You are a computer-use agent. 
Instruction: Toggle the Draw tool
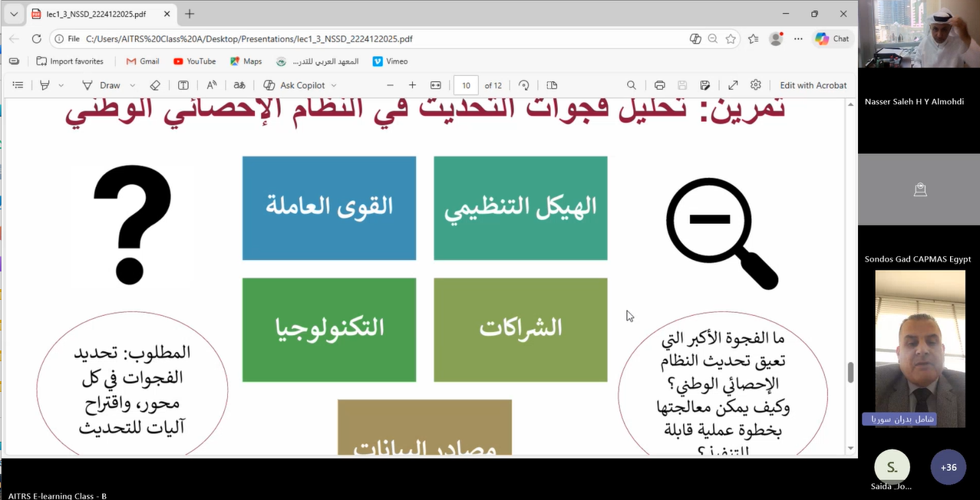coord(102,85)
